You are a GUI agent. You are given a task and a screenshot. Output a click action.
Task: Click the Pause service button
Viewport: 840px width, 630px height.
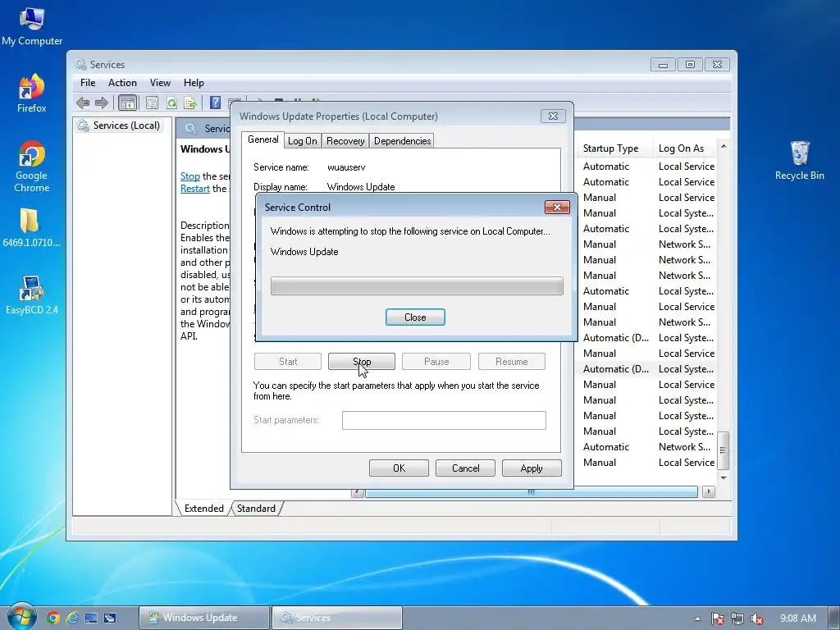[436, 362]
